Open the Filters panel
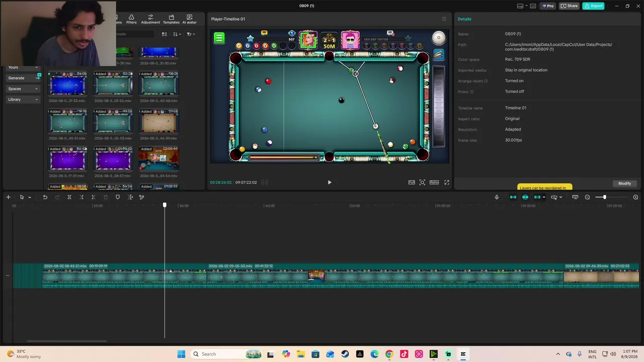This screenshot has width=644, height=362. point(131,19)
